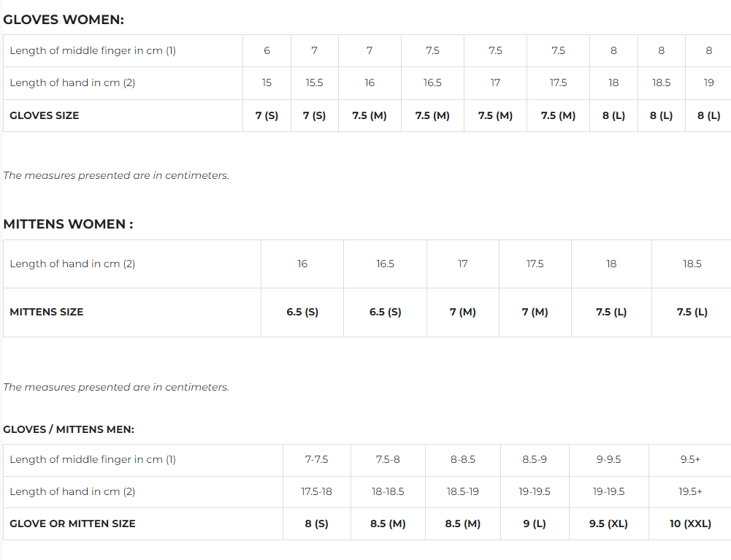Screen dimensions: 731x560
Task: Select the 18-18.5 hand length cell
Action: pos(388,491)
